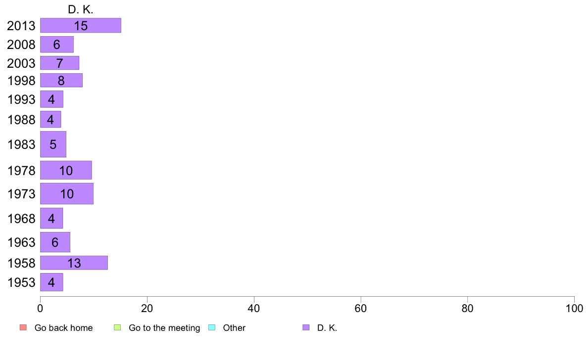Select the 1958 bar labeled 13
588x364 pixels.
(x=74, y=263)
